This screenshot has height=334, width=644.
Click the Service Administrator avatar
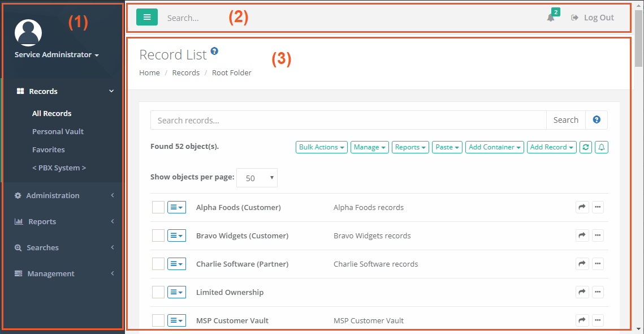pos(28,32)
